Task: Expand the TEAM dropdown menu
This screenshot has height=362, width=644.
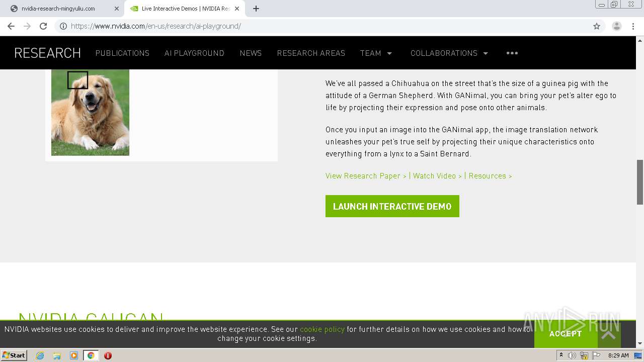Action: coord(376,53)
